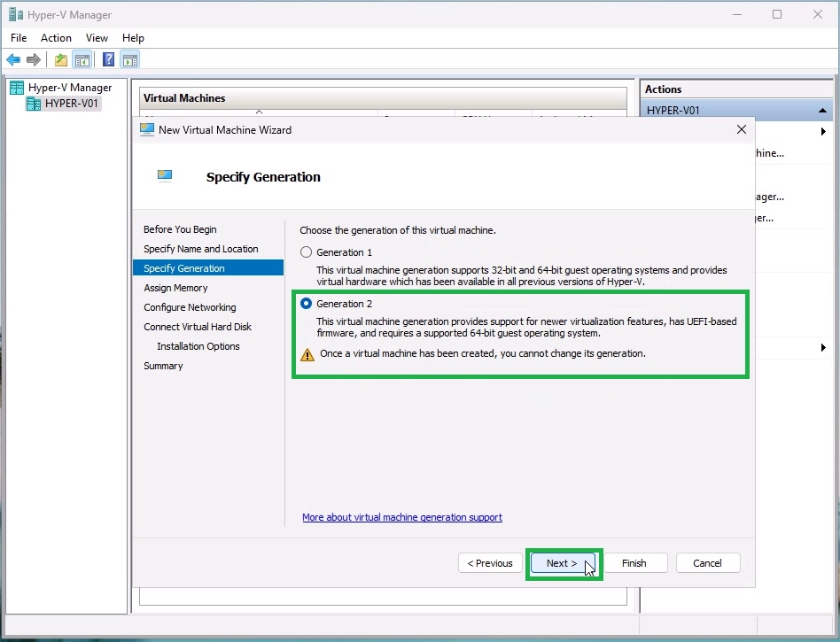The height and width of the screenshot is (642, 840).
Task: Click the Hyper-V Manager root node
Action: tap(69, 88)
